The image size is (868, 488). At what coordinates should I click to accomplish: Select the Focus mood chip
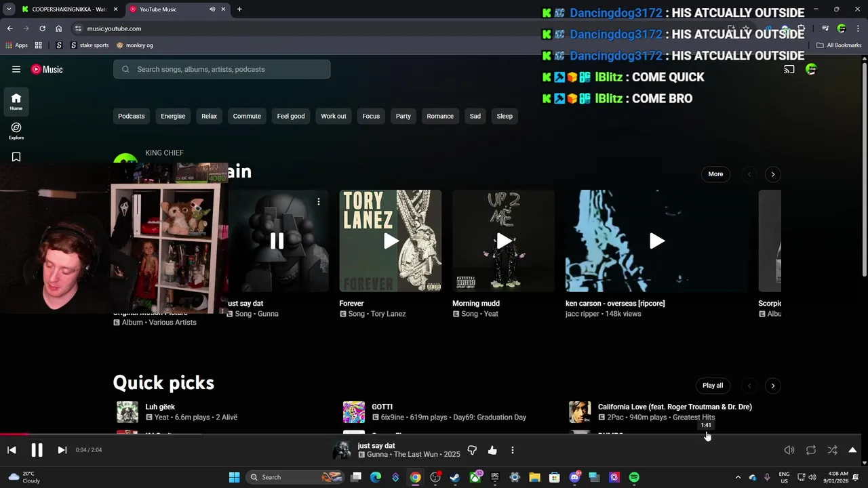tap(371, 116)
